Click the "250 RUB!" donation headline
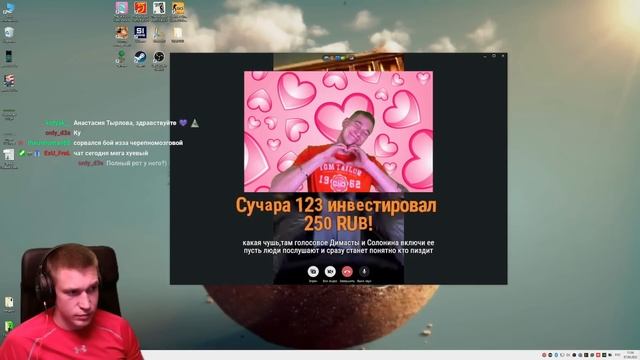 point(338,223)
